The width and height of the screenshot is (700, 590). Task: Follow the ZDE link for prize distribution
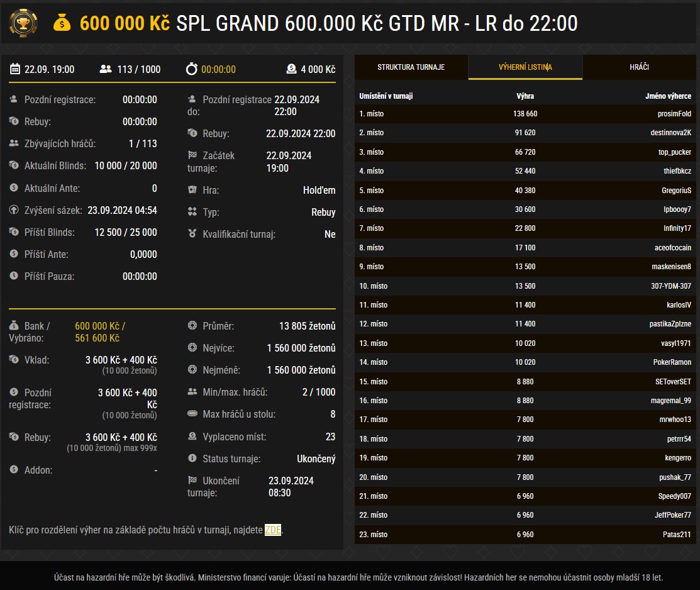(x=273, y=530)
